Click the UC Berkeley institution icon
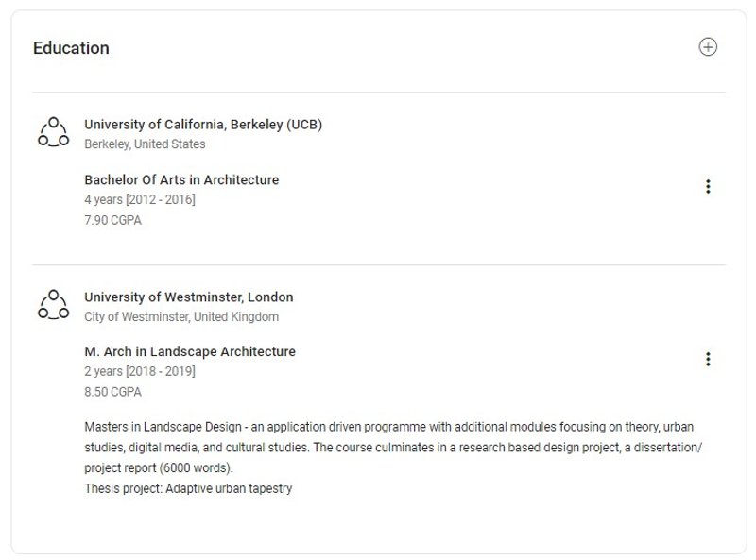The width and height of the screenshot is (756, 560). point(53,132)
